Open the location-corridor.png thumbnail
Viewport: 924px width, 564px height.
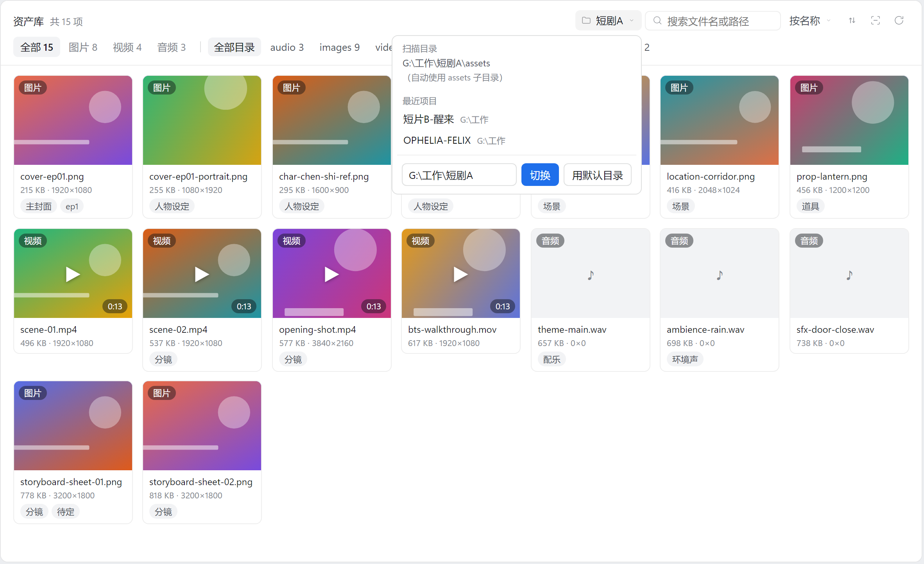tap(720, 120)
